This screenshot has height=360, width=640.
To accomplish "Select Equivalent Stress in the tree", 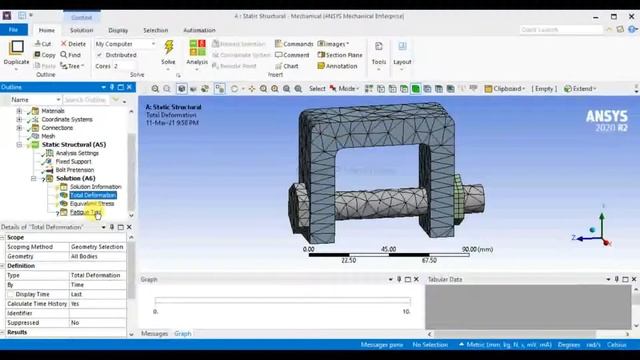I will [x=92, y=204].
